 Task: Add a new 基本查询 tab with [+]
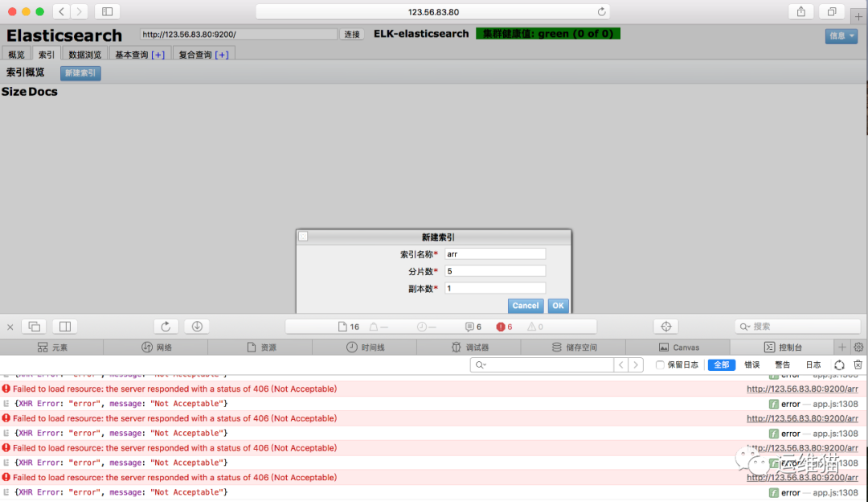coord(158,54)
